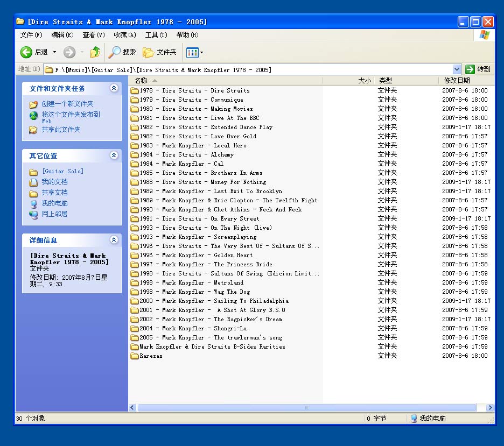Click the My Computer (我的电脑) sidebar icon
The height and width of the screenshot is (446, 504).
tap(33, 204)
